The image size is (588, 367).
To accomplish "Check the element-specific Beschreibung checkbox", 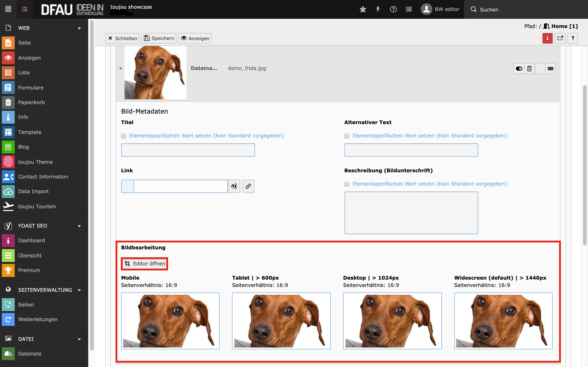I will click(347, 184).
